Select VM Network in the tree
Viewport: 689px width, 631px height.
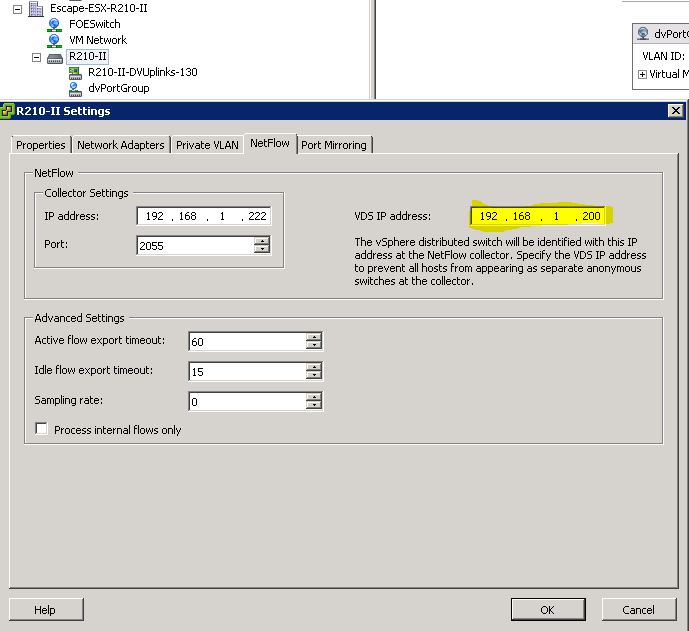click(x=98, y=40)
